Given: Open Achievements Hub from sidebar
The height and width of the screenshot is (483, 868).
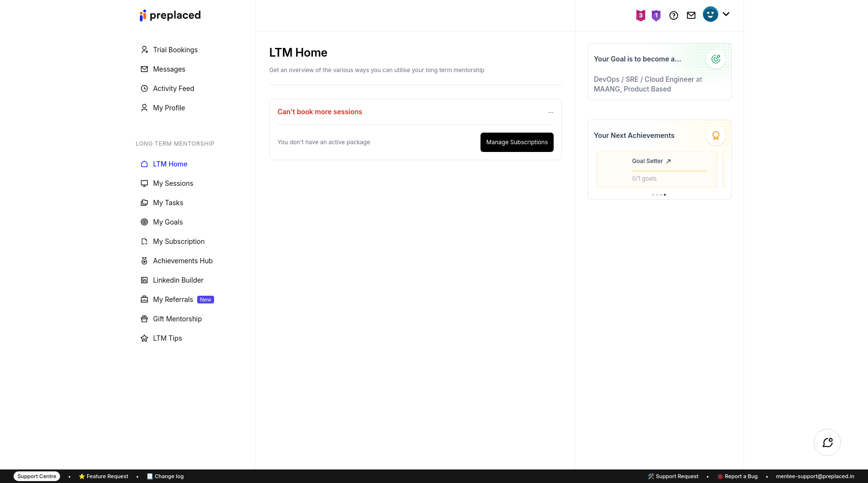Looking at the screenshot, I should [183, 261].
